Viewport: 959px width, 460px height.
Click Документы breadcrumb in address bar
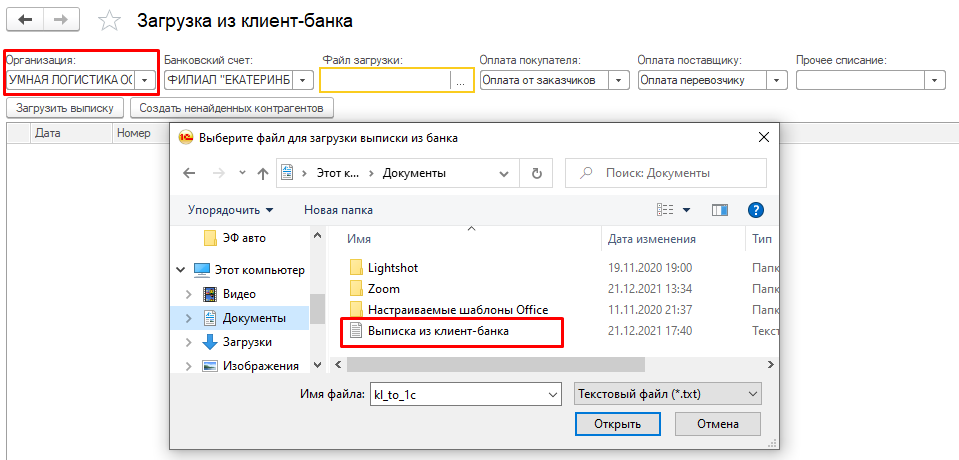pyautogui.click(x=414, y=173)
